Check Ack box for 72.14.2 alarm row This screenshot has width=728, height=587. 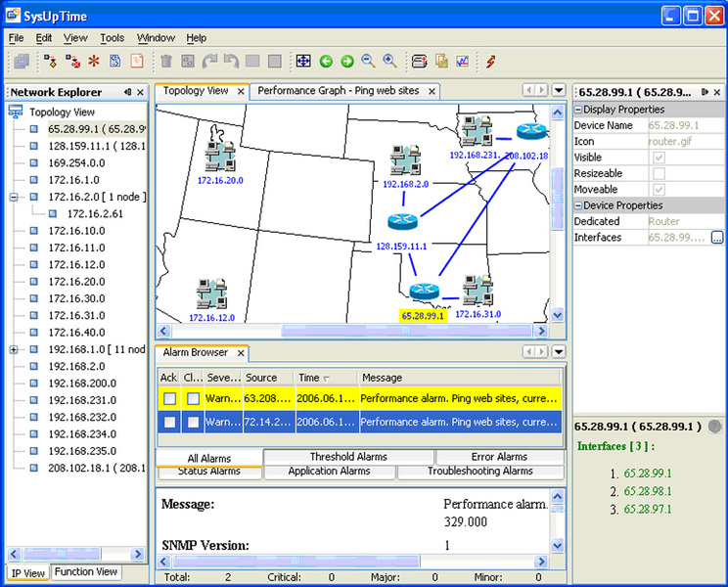point(169,422)
